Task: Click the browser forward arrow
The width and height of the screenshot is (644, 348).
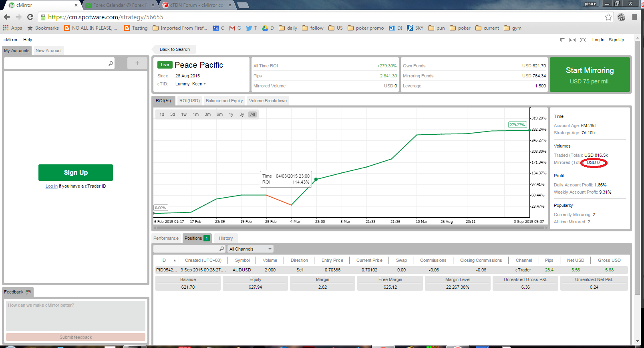Action: [18, 17]
